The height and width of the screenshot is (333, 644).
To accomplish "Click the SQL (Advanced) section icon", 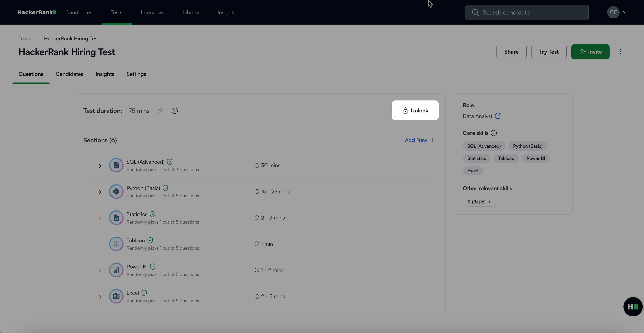I will click(x=116, y=165).
